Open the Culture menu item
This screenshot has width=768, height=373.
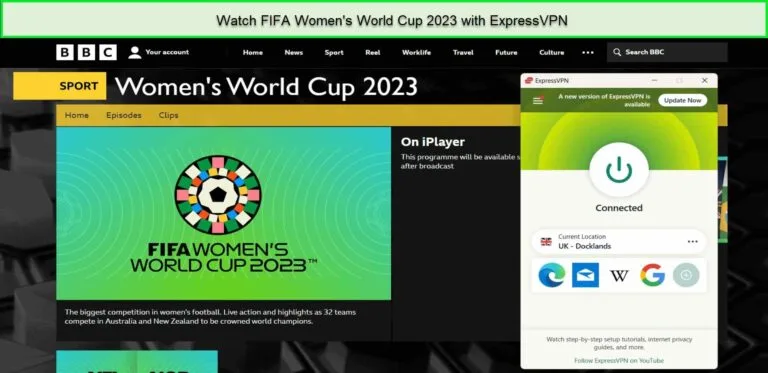coord(552,52)
